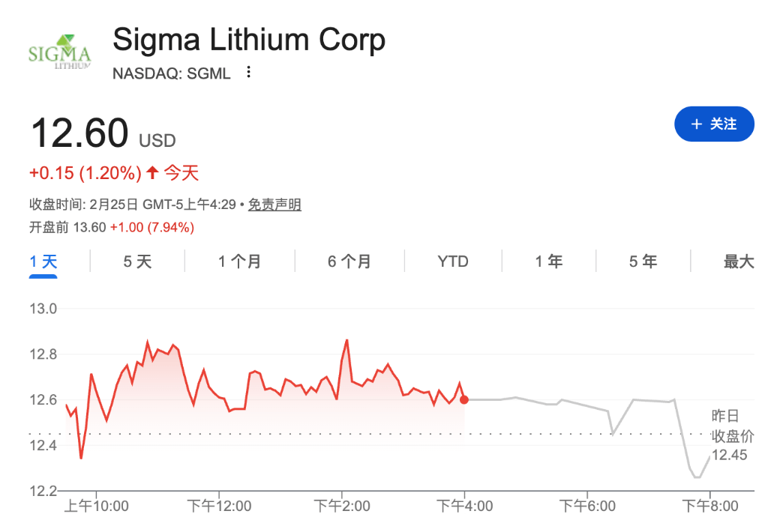768x532 pixels.
Task: Click the 昨日收盘价 12.45 label
Action: 729,436
